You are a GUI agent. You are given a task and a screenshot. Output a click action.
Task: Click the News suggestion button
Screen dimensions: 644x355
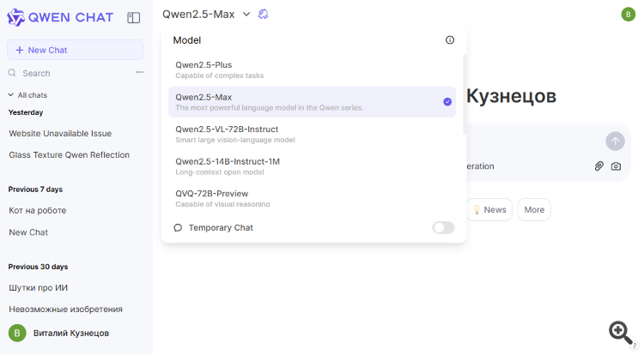pos(489,209)
